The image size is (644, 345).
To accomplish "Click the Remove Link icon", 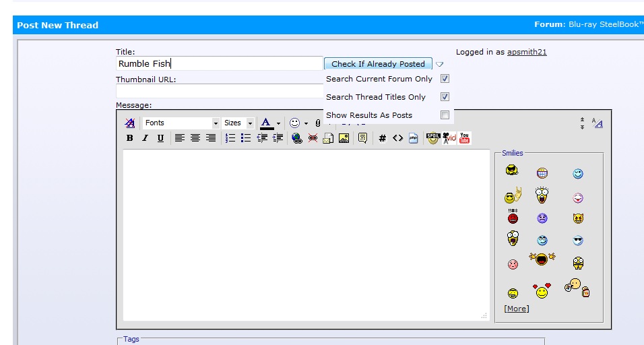I will click(313, 138).
